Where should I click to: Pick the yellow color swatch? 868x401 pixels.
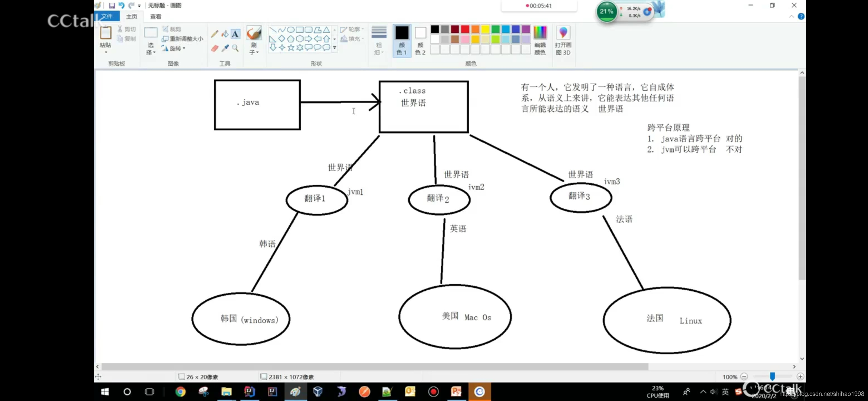pyautogui.click(x=485, y=29)
